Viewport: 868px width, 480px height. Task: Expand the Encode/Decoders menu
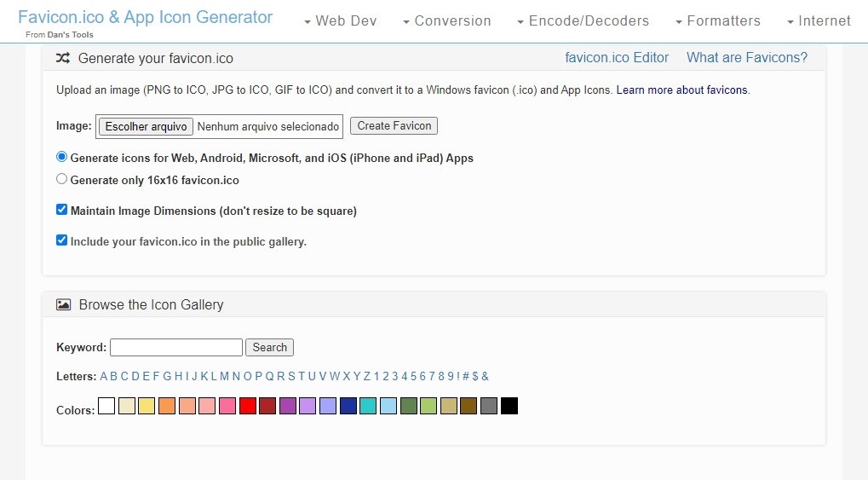(583, 20)
